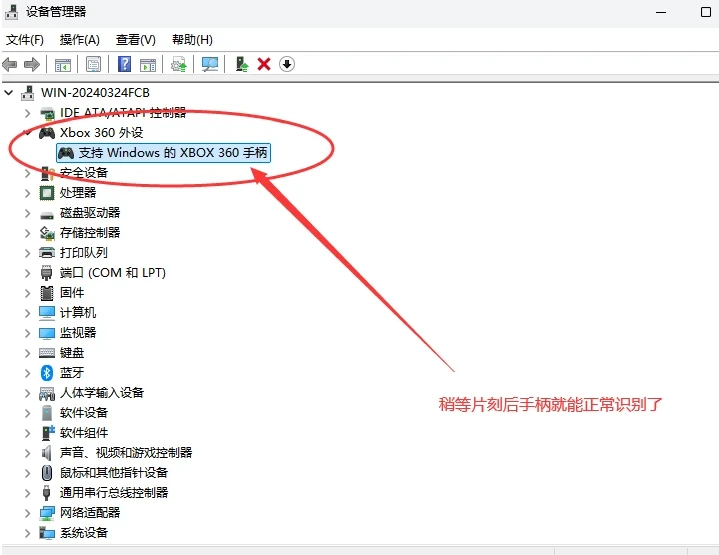
Task: Click the computer icon beside WIN-20240324FCB
Action: tap(28, 93)
